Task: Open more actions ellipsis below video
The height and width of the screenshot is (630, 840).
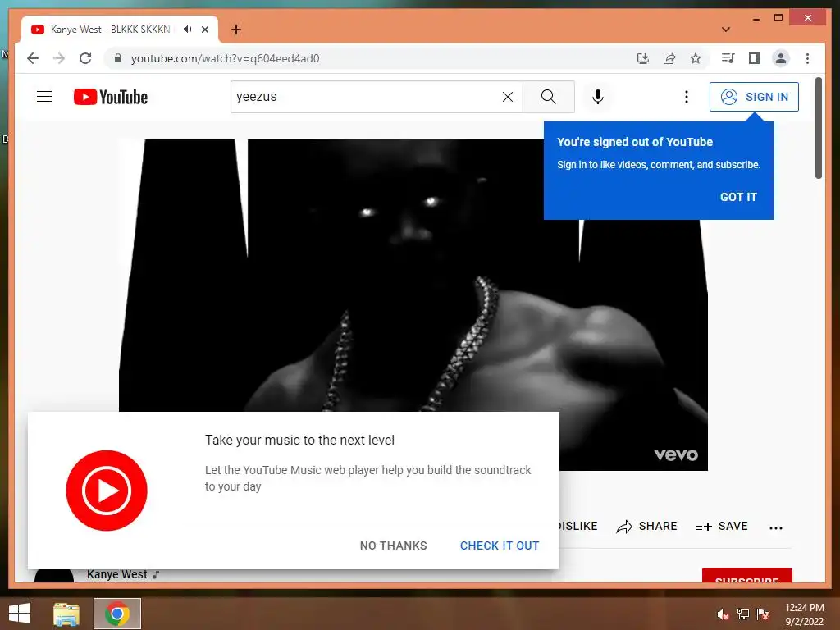Action: tap(776, 527)
